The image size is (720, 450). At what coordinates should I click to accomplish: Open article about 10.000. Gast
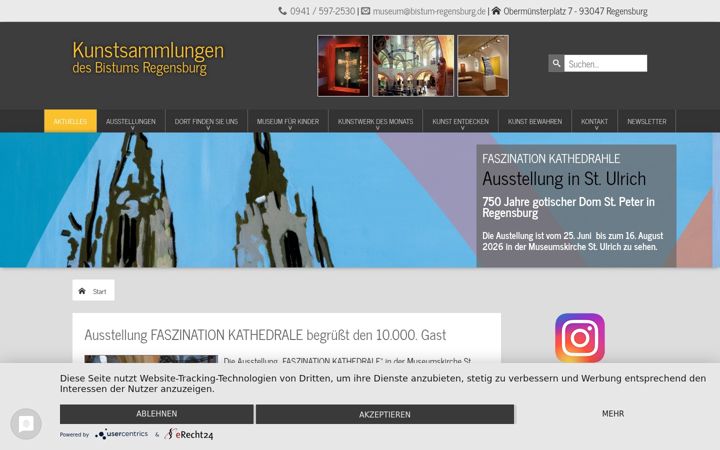coord(265,335)
